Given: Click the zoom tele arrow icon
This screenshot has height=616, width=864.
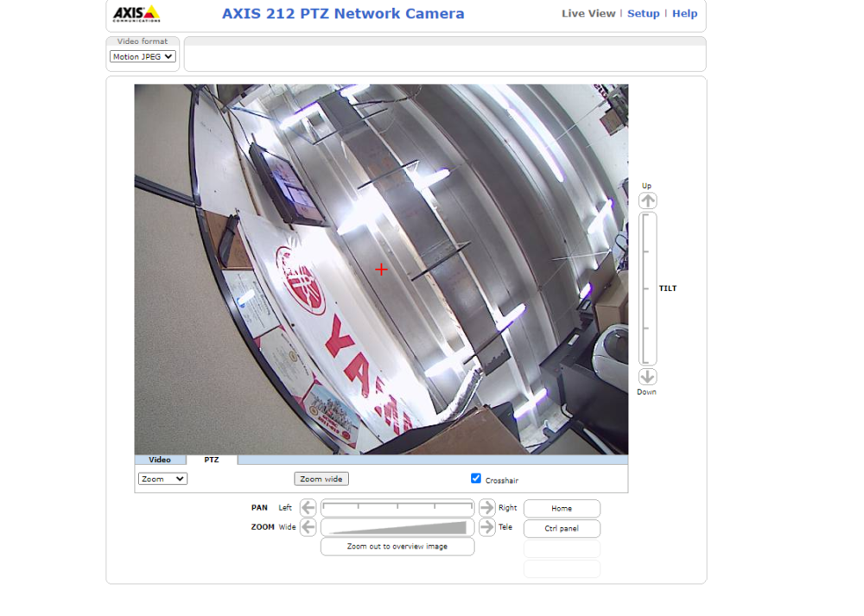Looking at the screenshot, I should coord(486,527).
